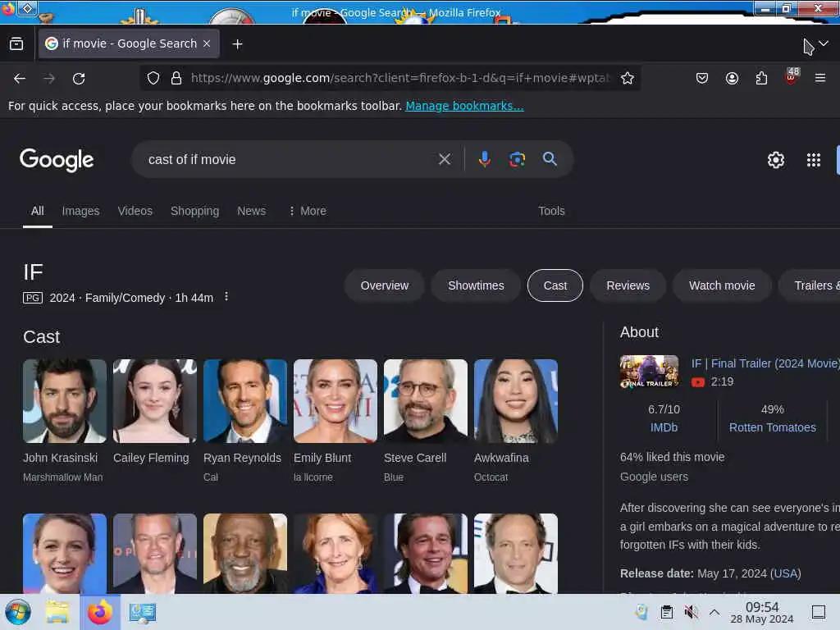Viewport: 840px width, 630px height.
Task: Click the 'Marshmallow Man' role text
Action: point(62,477)
